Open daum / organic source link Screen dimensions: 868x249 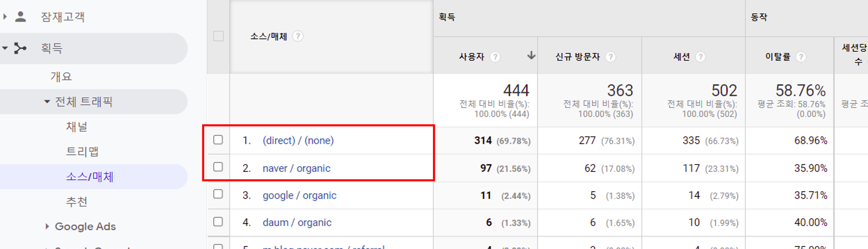297,222
